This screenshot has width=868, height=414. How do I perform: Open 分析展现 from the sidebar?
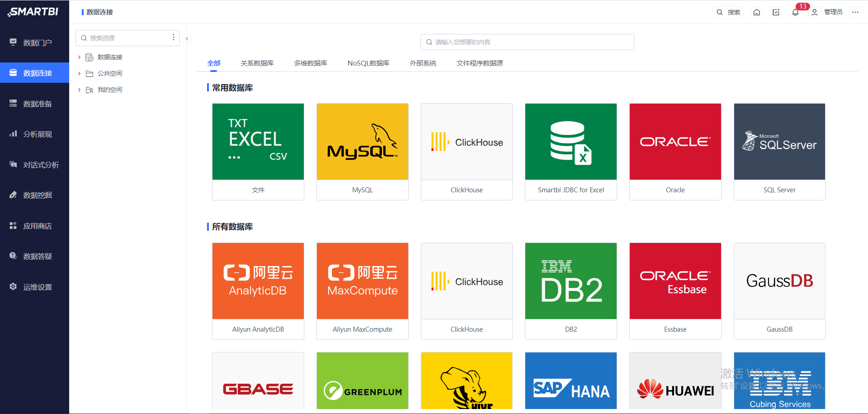tap(34, 134)
